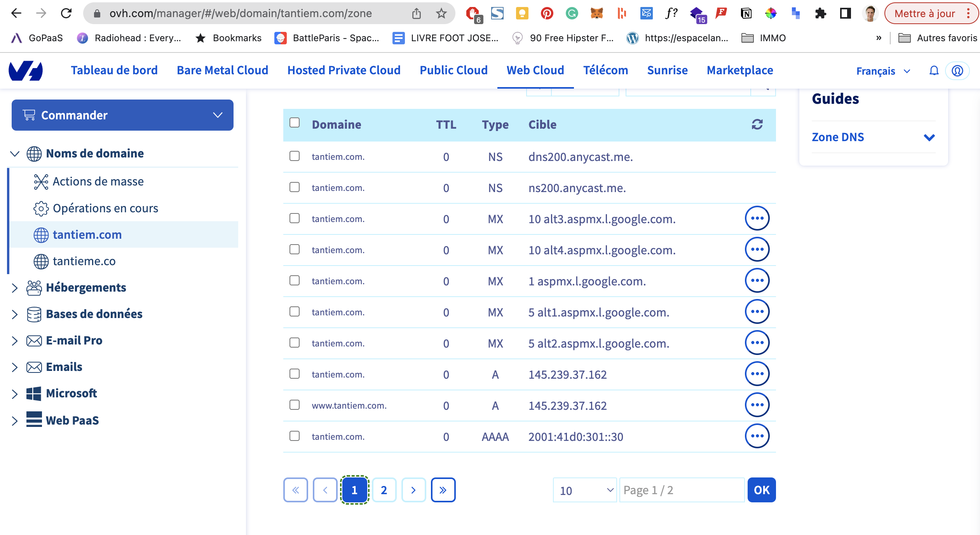
Task: Bookmark page with star icon
Action: (441, 14)
